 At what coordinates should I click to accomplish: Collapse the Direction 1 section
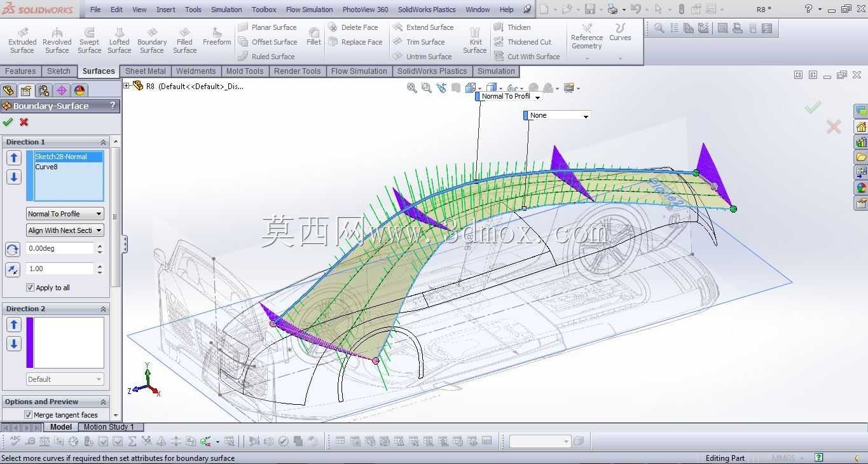click(x=103, y=142)
